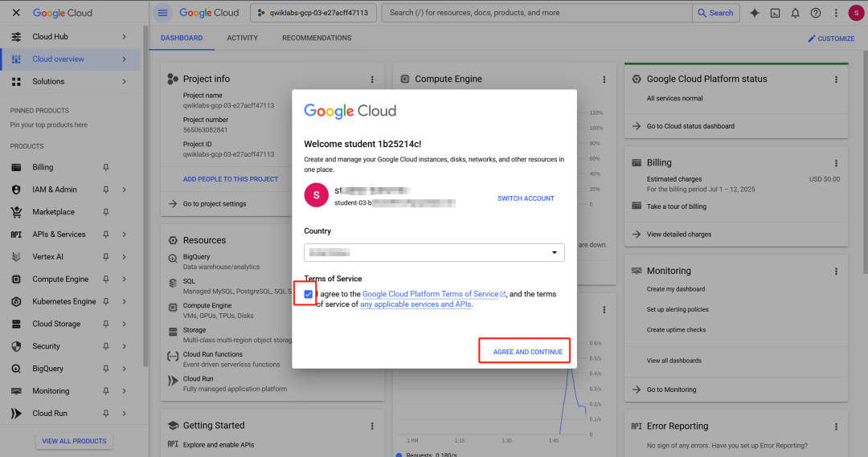The width and height of the screenshot is (868, 457).
Task: Click Agree and Continue button
Action: [527, 352]
